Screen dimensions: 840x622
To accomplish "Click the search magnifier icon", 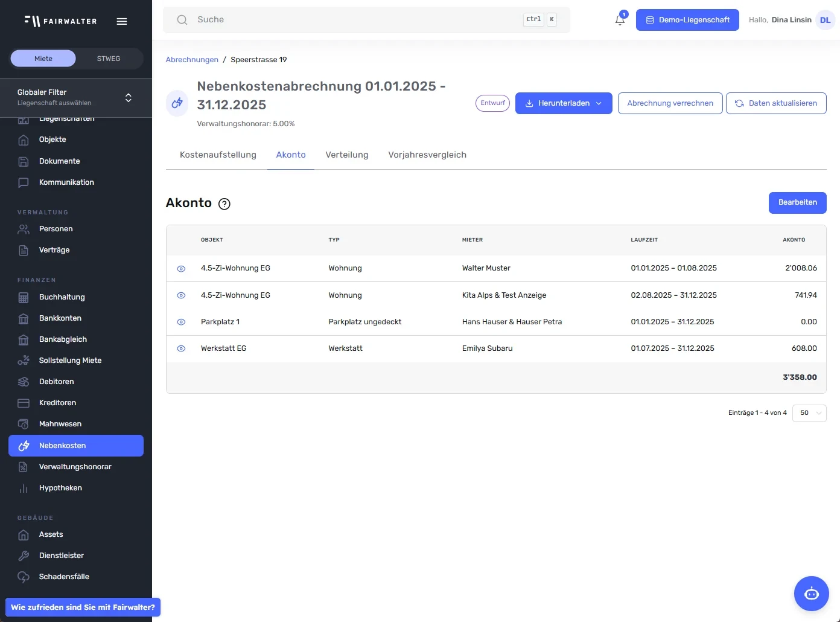I will coord(182,20).
